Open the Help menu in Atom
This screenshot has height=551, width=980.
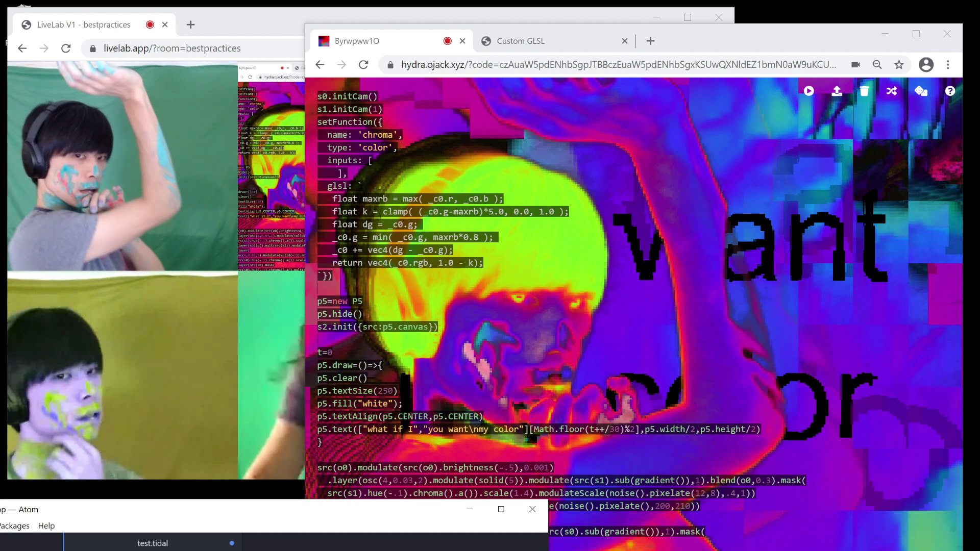[x=46, y=525]
